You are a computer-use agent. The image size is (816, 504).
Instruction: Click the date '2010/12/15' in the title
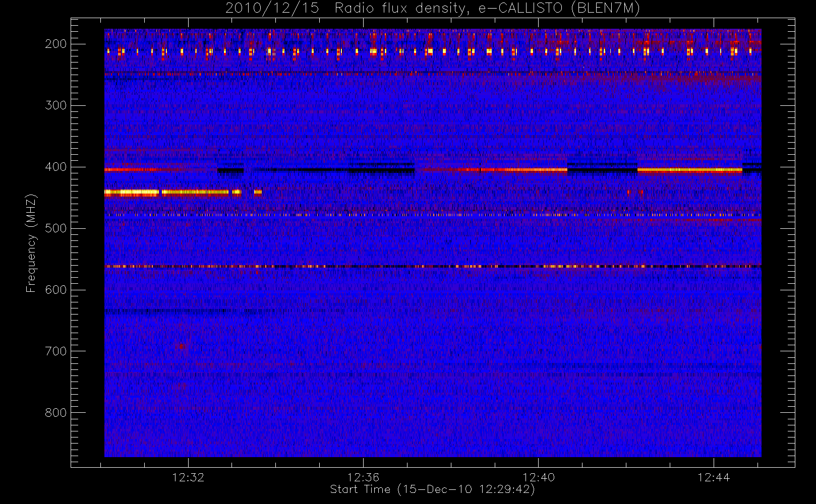click(272, 9)
